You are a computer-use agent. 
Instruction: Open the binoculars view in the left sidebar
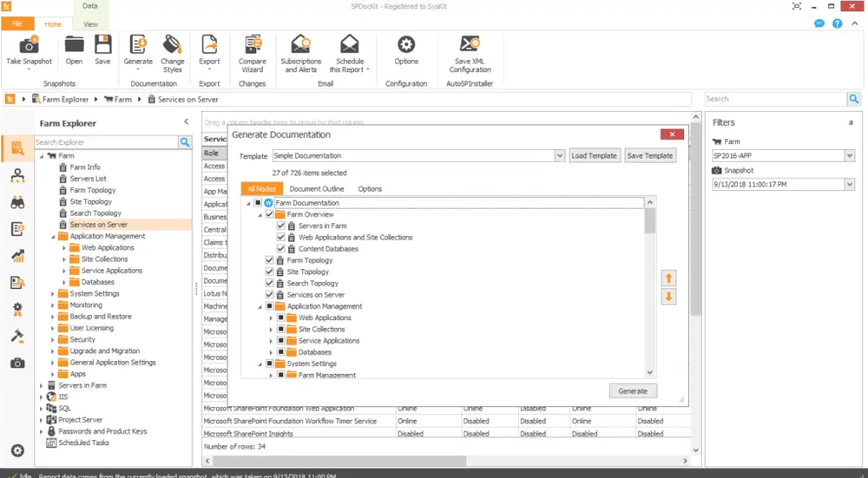[17, 202]
